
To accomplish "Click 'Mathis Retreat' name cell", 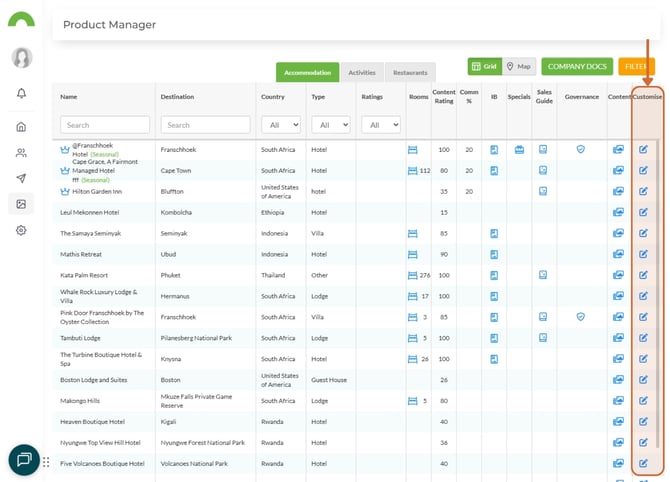I will tap(81, 254).
